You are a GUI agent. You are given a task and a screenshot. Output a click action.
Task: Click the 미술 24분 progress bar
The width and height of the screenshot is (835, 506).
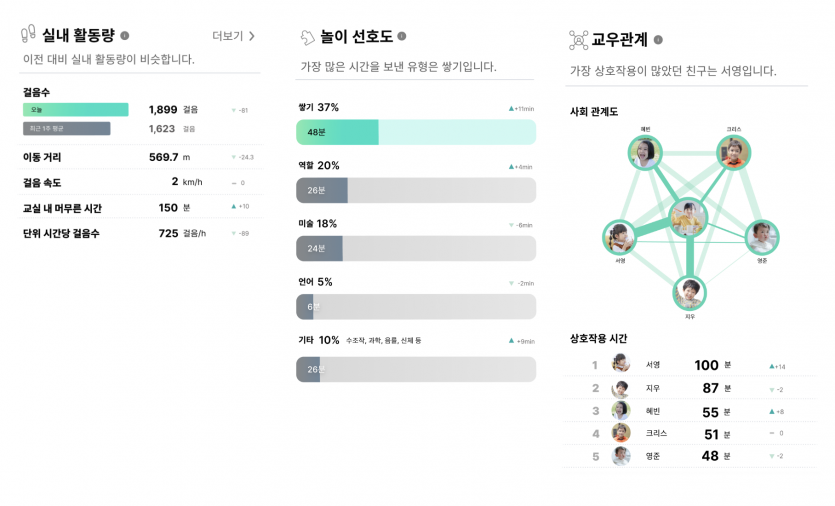416,249
